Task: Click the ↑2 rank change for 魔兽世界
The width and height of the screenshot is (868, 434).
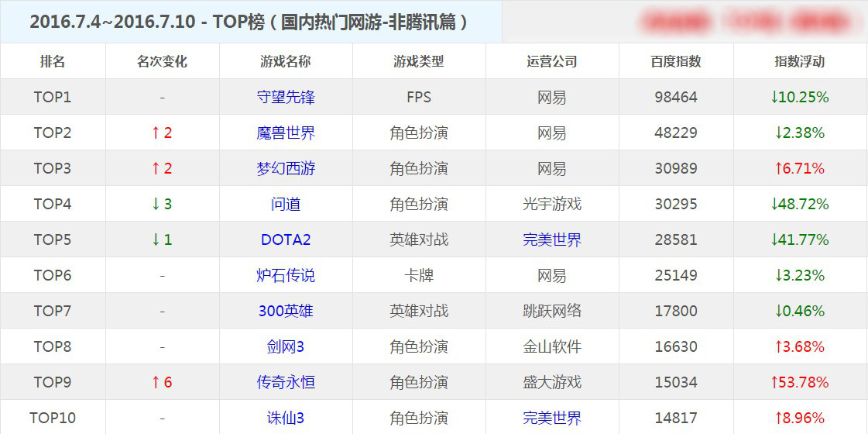Action: pyautogui.click(x=162, y=133)
